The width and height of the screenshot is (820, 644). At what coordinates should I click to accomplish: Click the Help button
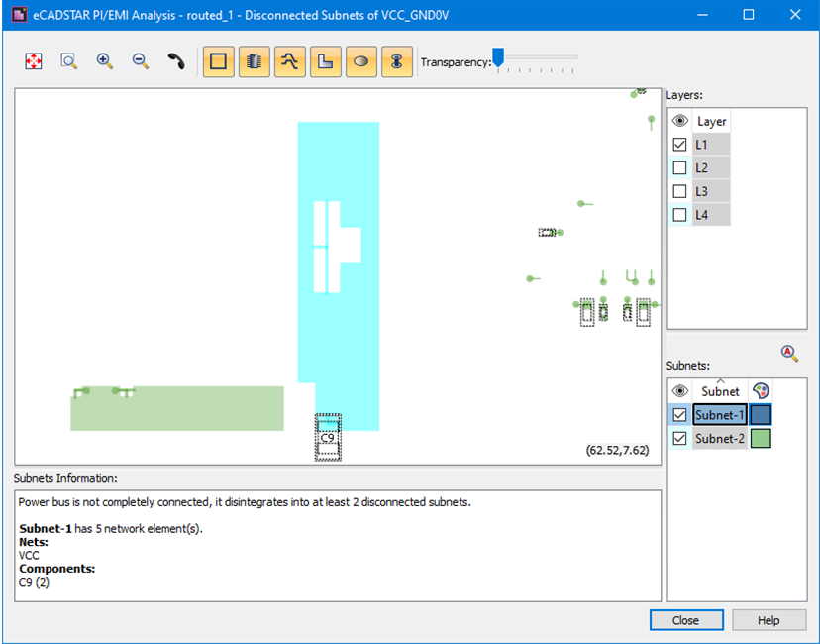click(x=769, y=620)
